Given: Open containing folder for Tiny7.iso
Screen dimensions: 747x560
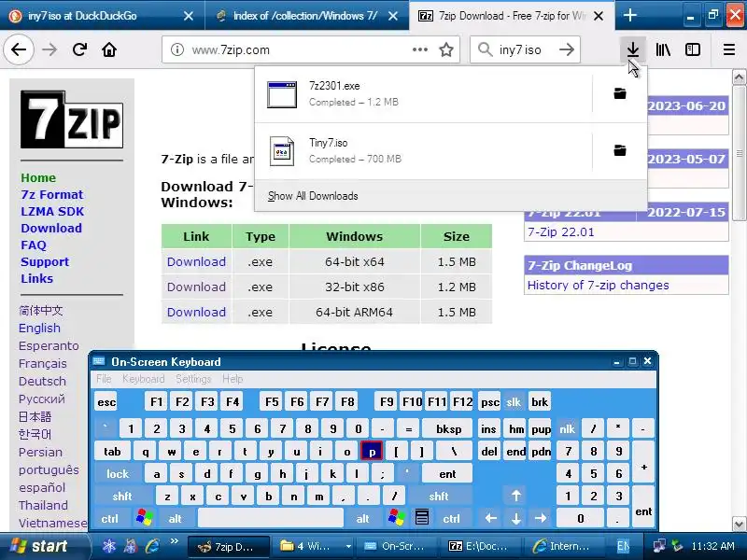Looking at the screenshot, I should coord(620,151).
